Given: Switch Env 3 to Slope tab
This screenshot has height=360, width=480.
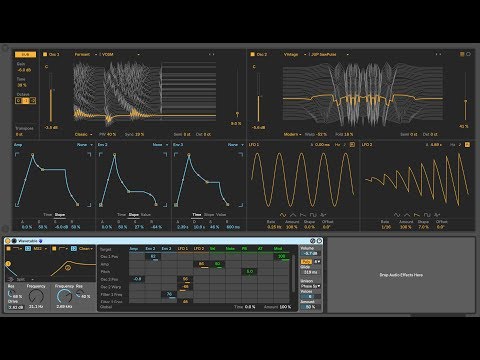Looking at the screenshot, I should pyautogui.click(x=209, y=215).
